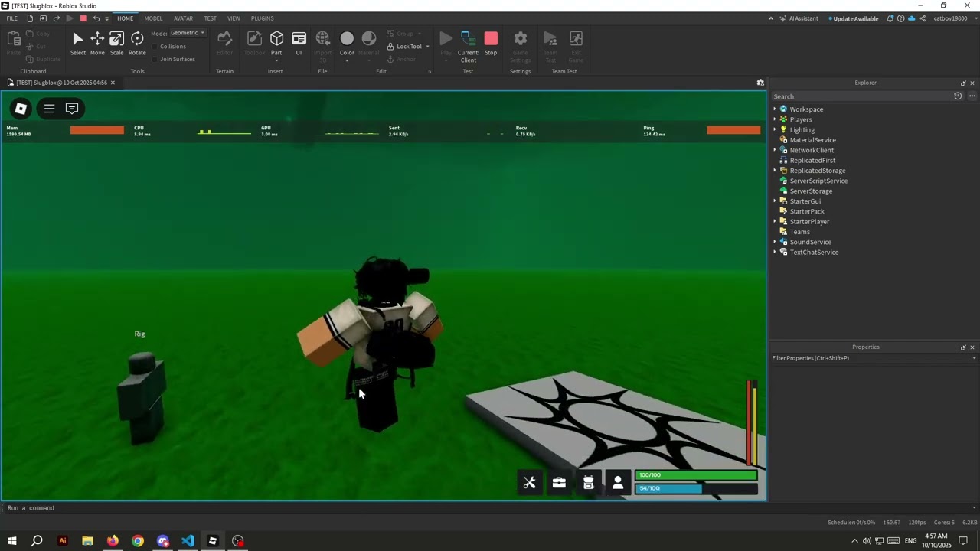Open Windows notification center
This screenshot has width=980, height=551.
point(964,540)
